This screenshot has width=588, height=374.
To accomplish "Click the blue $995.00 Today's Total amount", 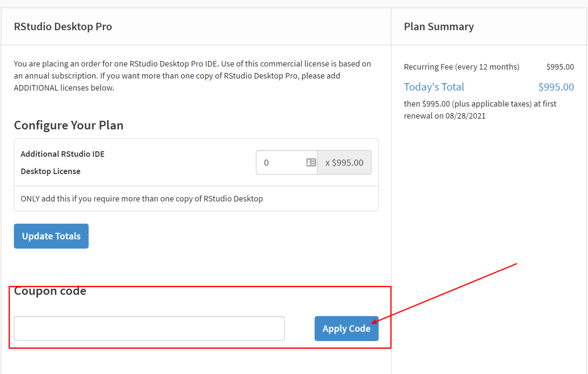I will 556,87.
